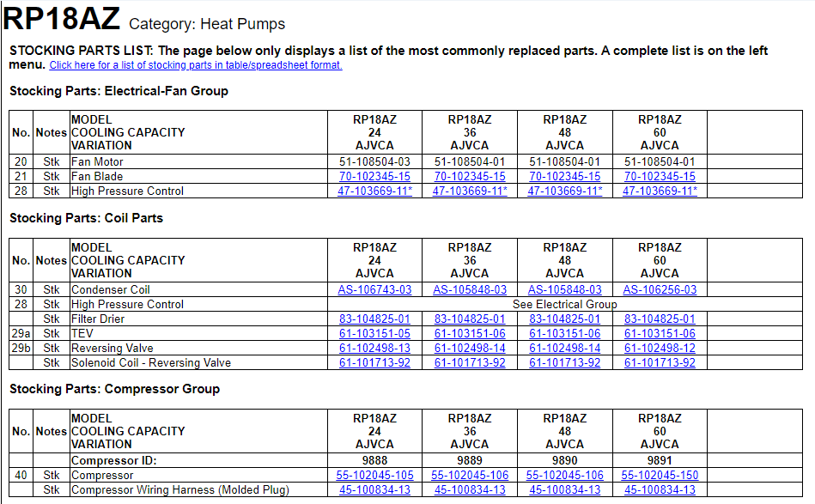The height and width of the screenshot is (504, 815).
Task: Click Compressor ID value 9889
Action: pyautogui.click(x=470, y=460)
